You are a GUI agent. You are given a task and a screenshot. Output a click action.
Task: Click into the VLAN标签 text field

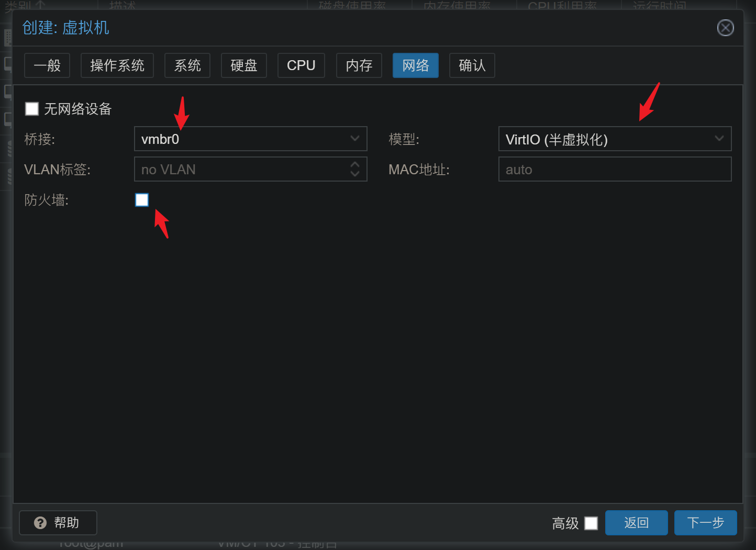pyautogui.click(x=241, y=170)
